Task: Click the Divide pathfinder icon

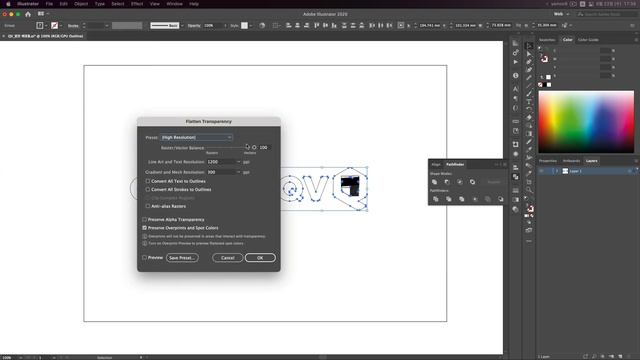Action: tap(436, 199)
